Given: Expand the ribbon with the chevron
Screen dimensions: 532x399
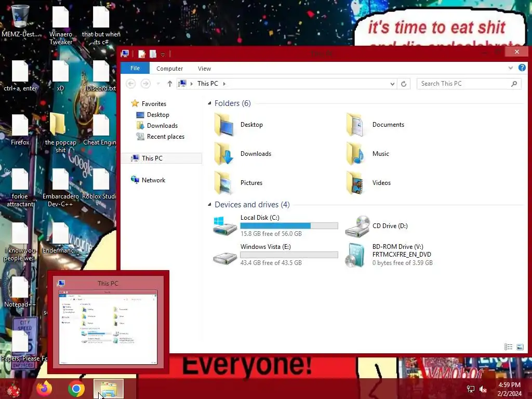Looking at the screenshot, I should point(510,68).
